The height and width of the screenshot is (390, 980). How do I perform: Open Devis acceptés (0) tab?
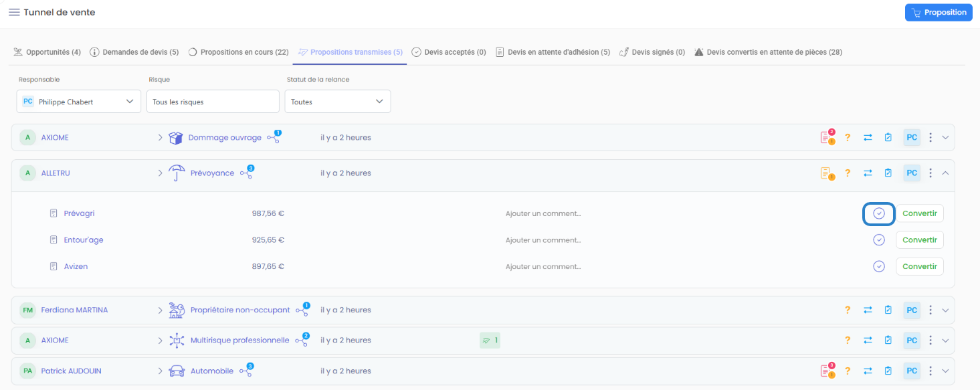tap(449, 52)
